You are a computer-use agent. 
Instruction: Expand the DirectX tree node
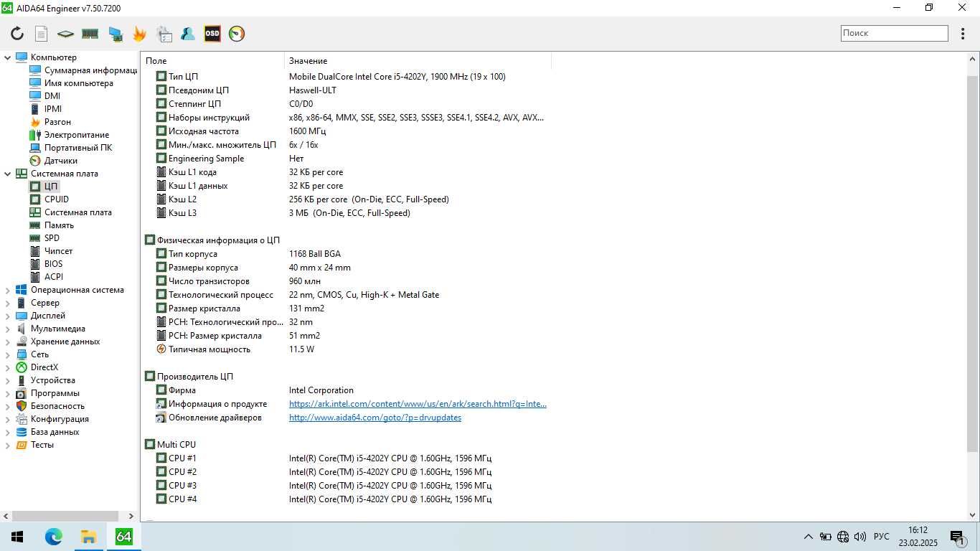[8, 367]
